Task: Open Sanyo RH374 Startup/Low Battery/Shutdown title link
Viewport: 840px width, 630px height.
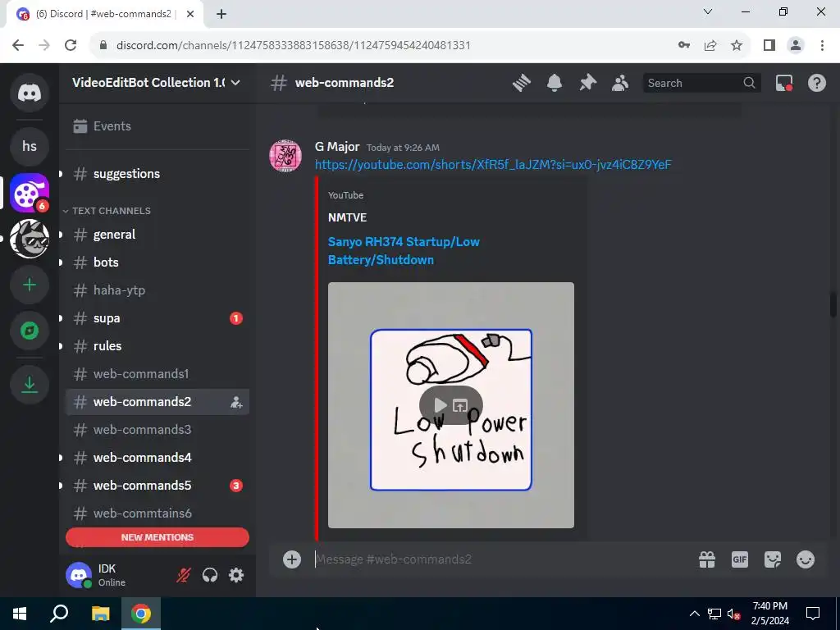Action: click(404, 251)
